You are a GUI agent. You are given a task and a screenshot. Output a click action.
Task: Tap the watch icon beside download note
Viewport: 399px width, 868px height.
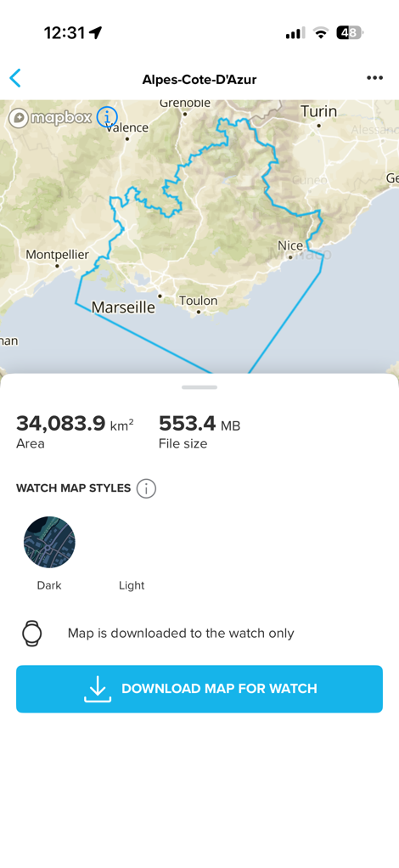pos(32,634)
